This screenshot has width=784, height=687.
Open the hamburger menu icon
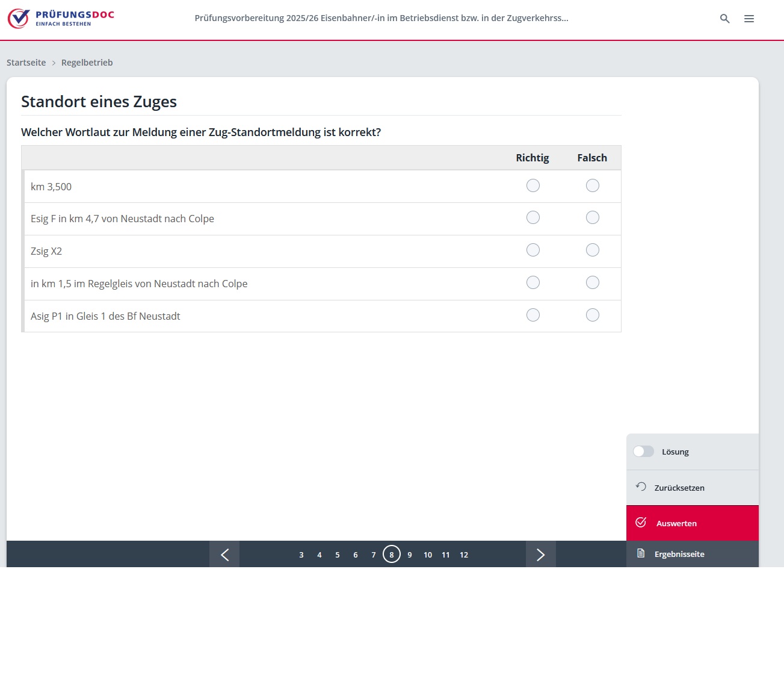(x=749, y=19)
